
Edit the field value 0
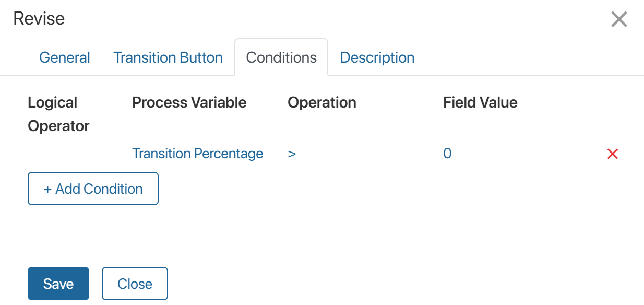click(447, 154)
